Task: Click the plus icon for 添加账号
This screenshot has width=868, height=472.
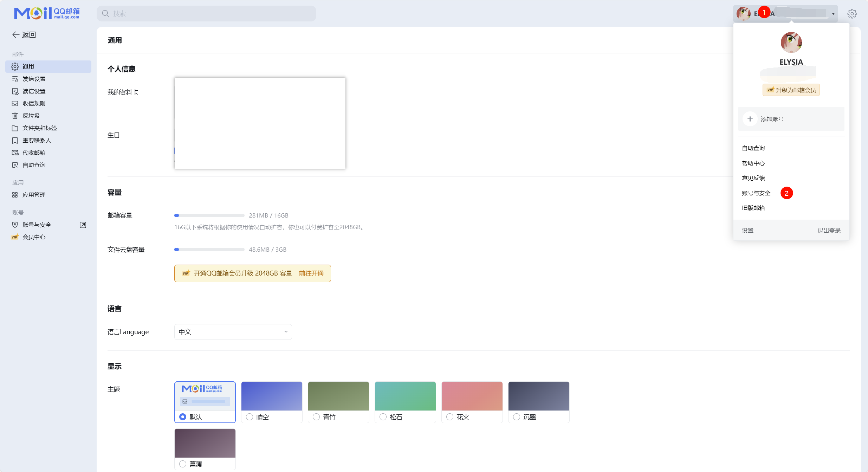Action: [x=750, y=119]
